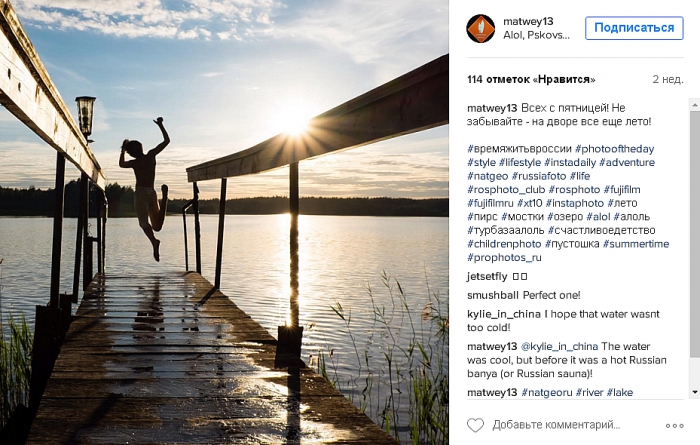Click the Подписаться follow button
Screen dimensions: 700x445
634,28
